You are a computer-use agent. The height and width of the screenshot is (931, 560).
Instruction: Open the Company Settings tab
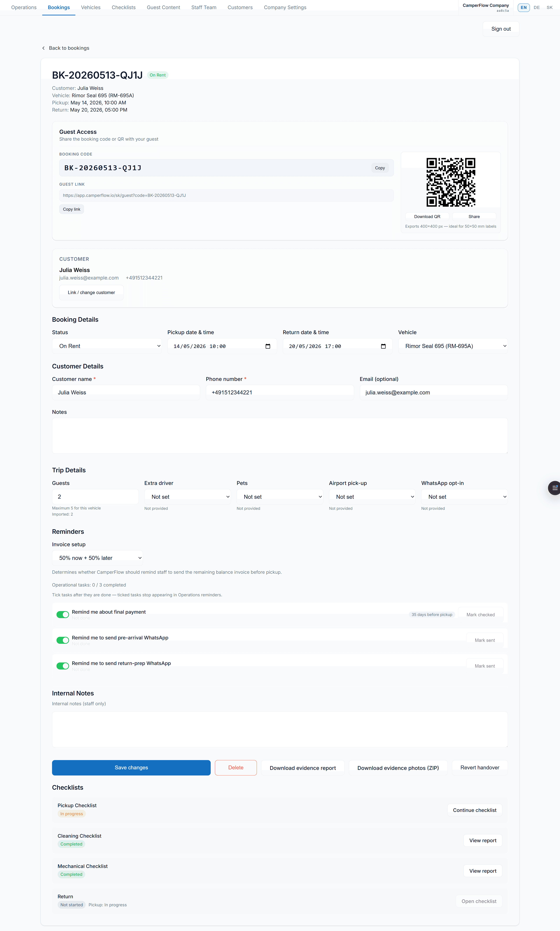tap(285, 8)
